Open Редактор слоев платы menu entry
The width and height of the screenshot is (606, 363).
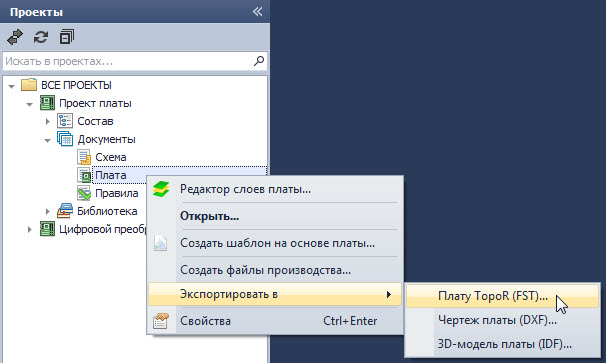(275, 189)
